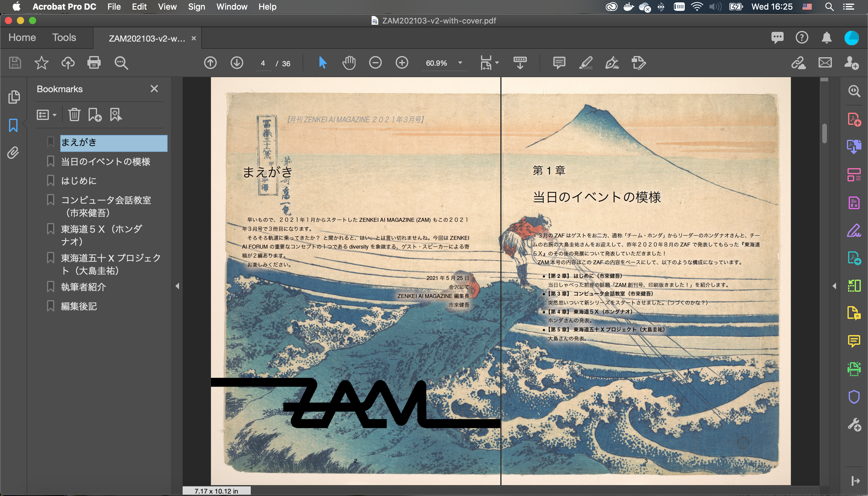Add a sticky note comment
Screen dimensions: 868x496
point(559,63)
